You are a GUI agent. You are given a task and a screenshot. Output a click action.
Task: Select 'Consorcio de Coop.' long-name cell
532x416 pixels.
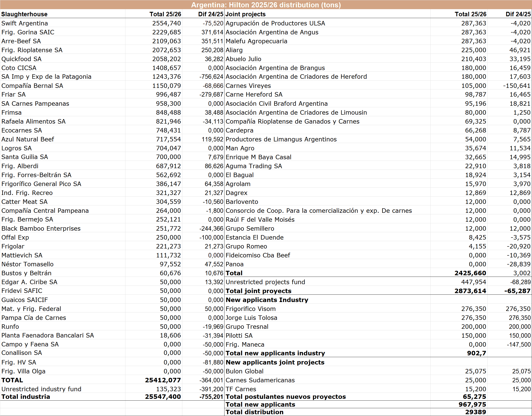point(319,211)
